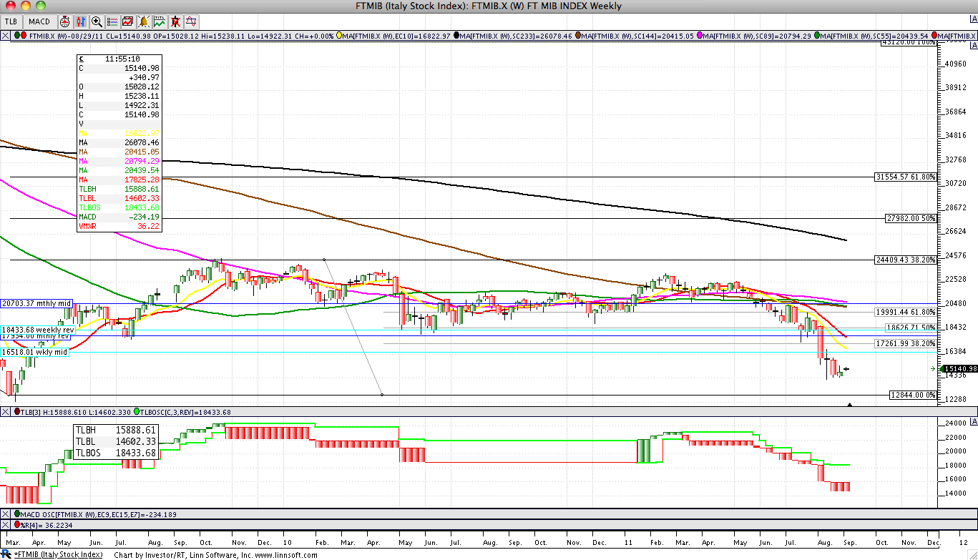Click the wave oscillator study icon

(191, 21)
